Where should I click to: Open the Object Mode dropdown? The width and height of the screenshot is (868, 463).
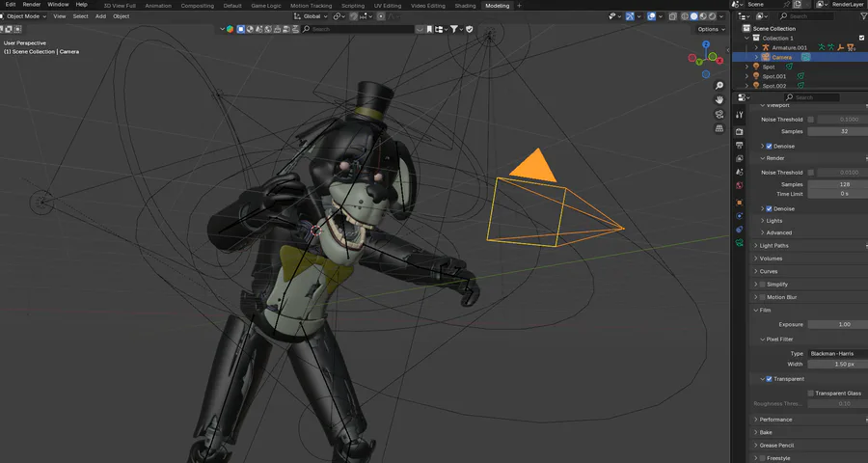(23, 16)
